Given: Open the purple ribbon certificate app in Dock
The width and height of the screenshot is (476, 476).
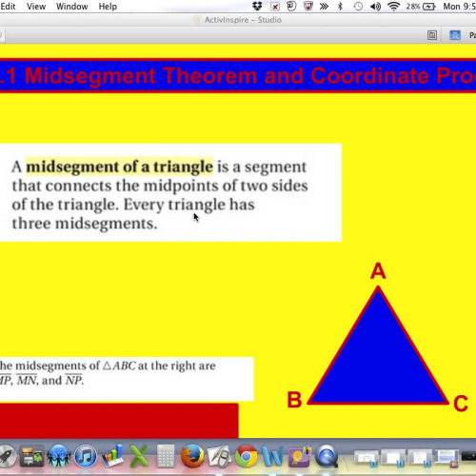Looking at the screenshot, I should 300,456.
